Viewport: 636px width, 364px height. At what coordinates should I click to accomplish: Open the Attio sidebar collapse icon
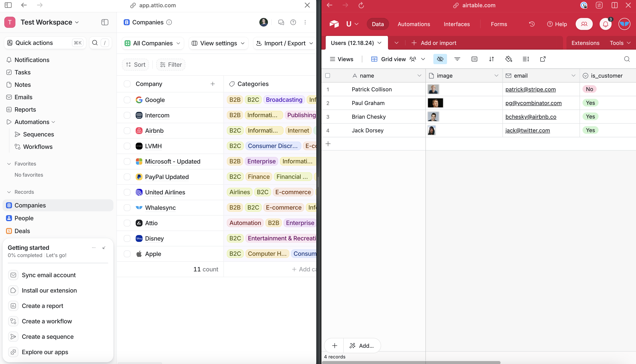[105, 22]
